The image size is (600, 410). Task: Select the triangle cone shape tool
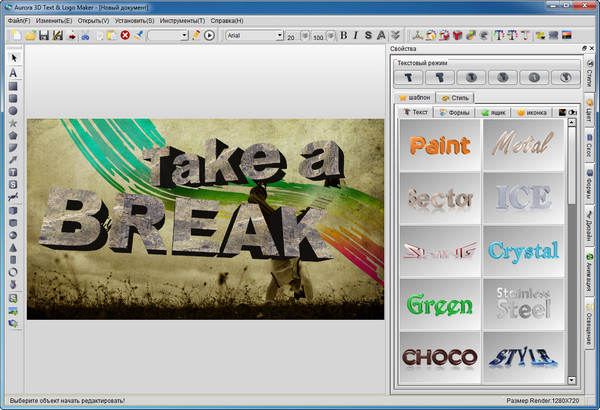(x=13, y=248)
